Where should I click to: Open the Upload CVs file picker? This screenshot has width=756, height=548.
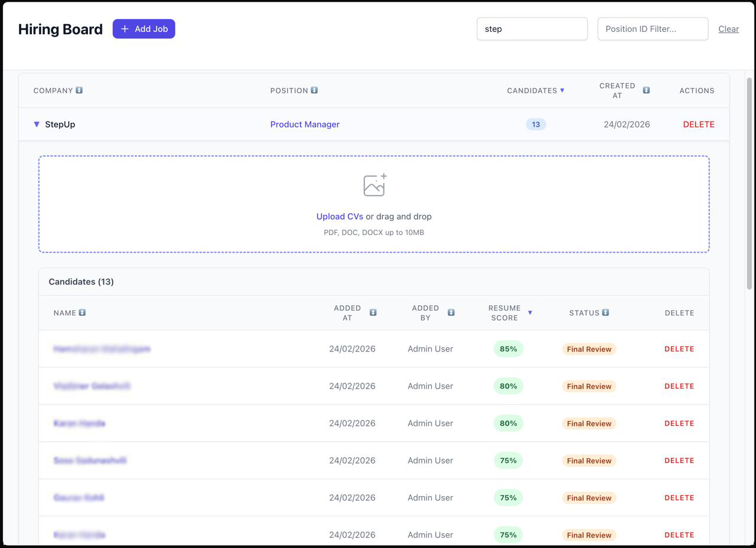click(x=339, y=216)
